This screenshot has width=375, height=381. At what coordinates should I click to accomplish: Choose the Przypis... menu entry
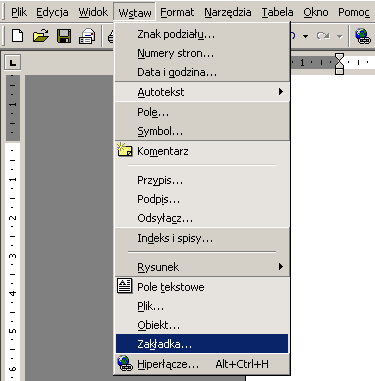[x=202, y=180]
